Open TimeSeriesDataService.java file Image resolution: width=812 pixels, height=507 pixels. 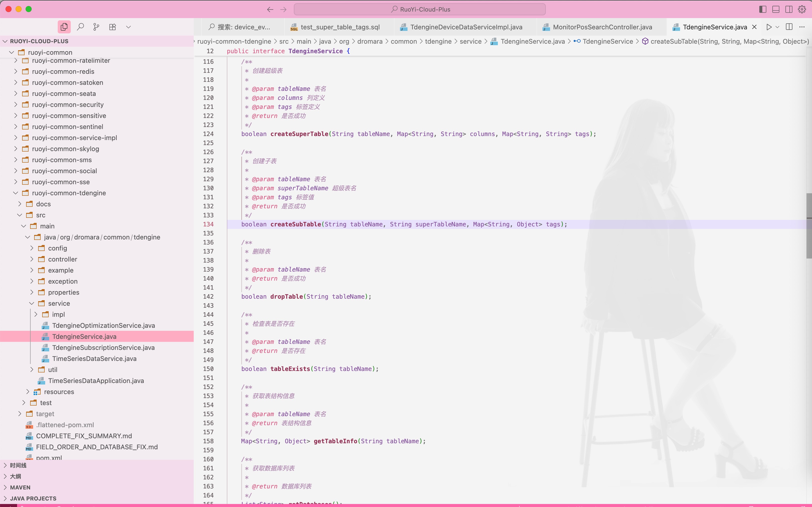tap(94, 358)
